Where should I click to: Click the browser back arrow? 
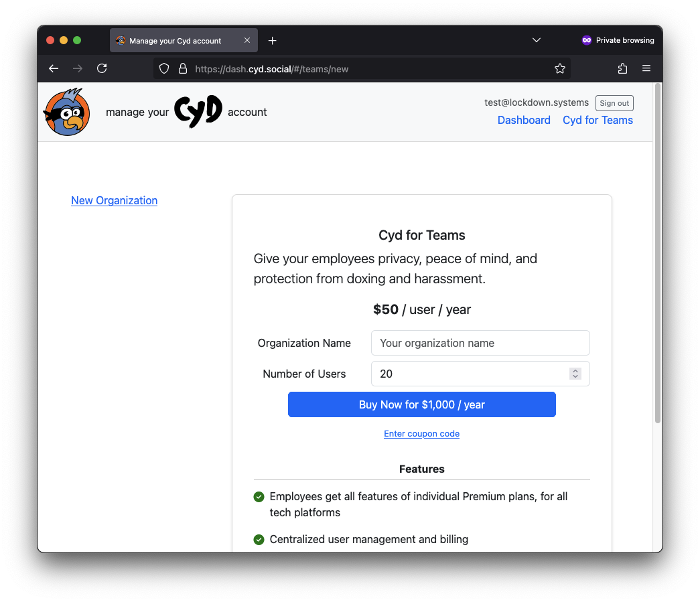54,68
